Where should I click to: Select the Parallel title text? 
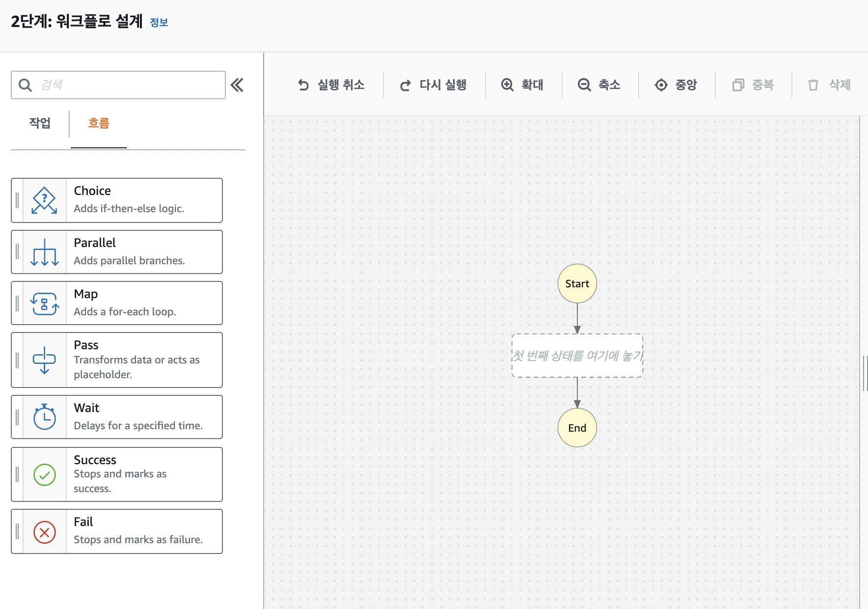(95, 243)
